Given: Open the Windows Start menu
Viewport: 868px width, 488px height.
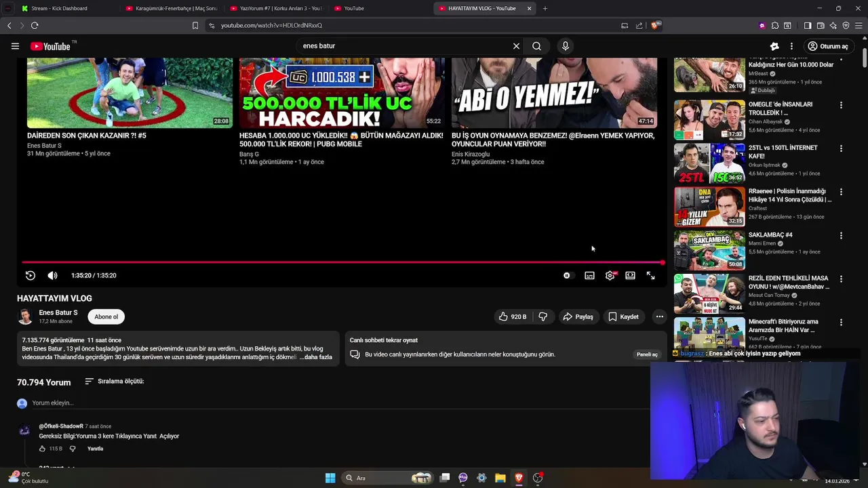Looking at the screenshot, I should 330,478.
